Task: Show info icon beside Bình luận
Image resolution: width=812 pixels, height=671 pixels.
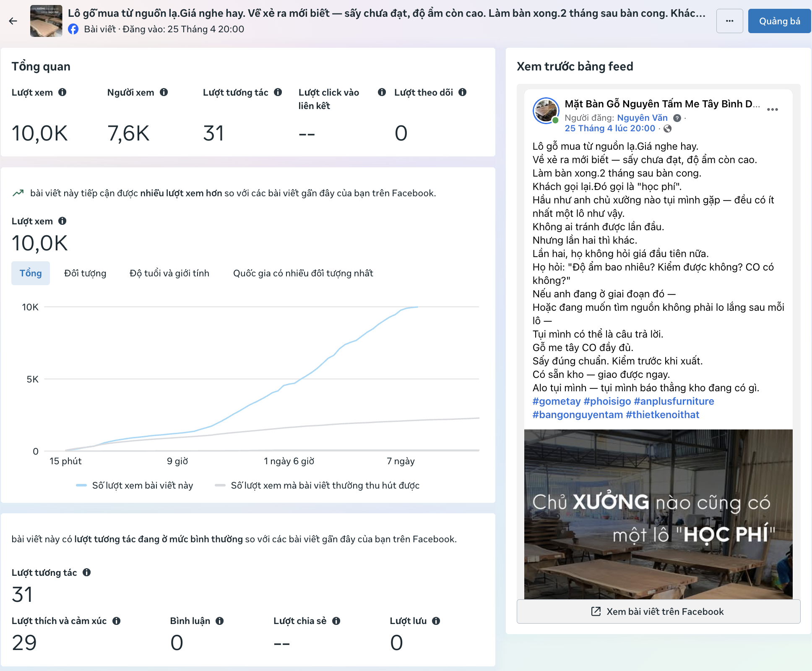Action: (x=220, y=621)
